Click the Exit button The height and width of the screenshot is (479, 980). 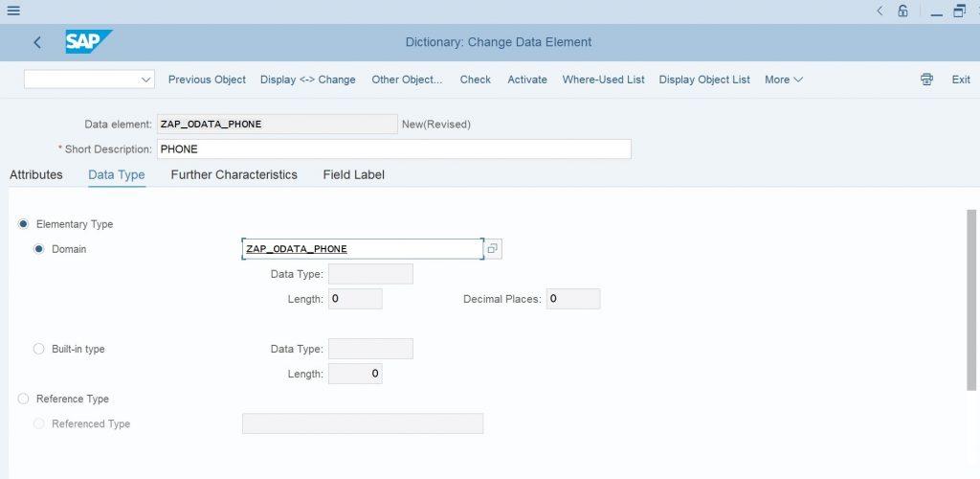point(961,80)
